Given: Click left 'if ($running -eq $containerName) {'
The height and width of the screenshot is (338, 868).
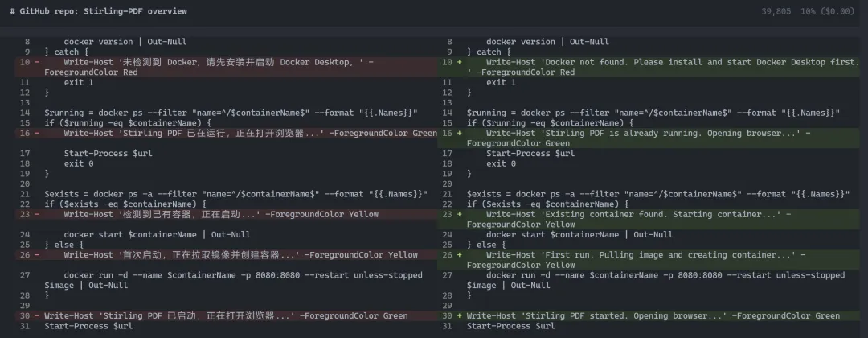Looking at the screenshot, I should pos(128,123).
